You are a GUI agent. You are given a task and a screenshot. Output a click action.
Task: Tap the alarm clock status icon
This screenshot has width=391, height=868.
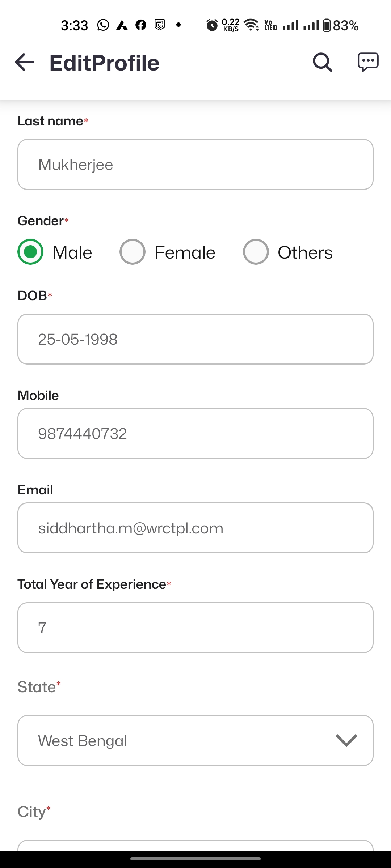tap(212, 25)
